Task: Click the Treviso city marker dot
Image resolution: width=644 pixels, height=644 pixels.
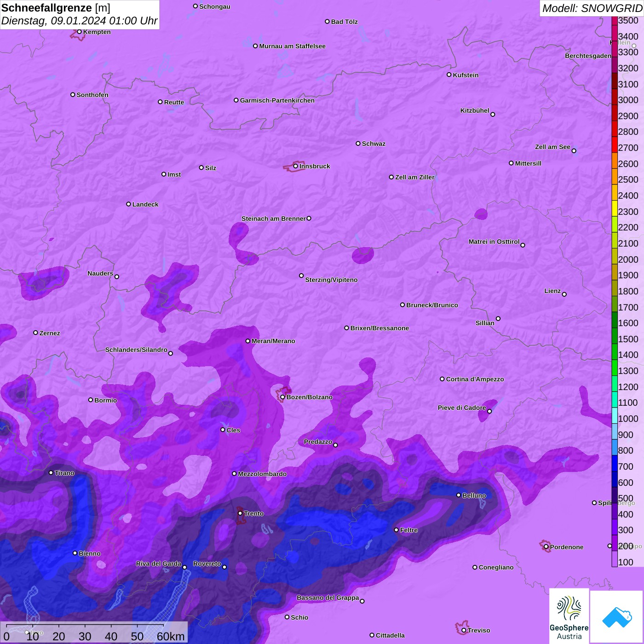Action: [464, 630]
